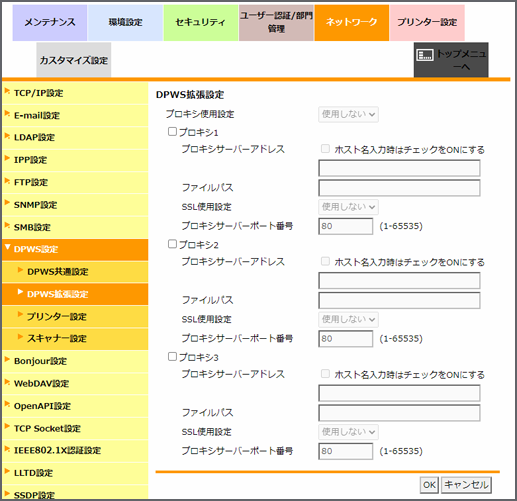Open SSDP設定 in sidebar

point(75,493)
